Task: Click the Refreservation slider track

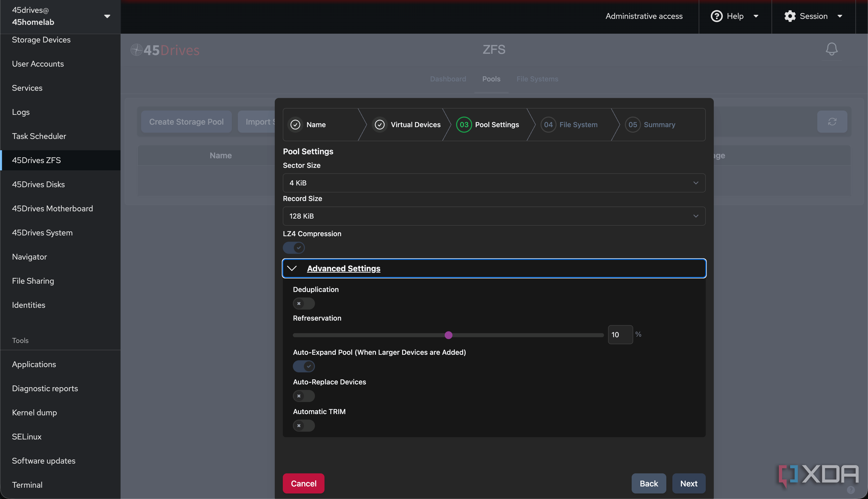Action: point(448,335)
